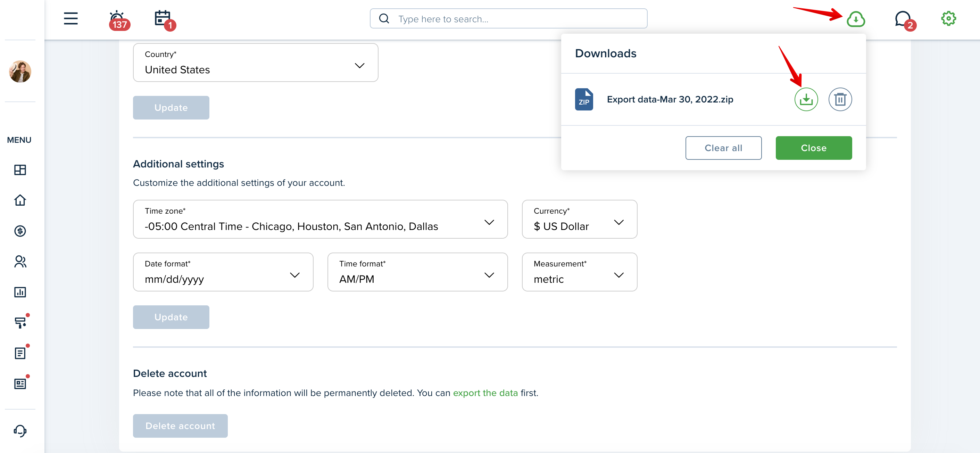Open the contacts people icon in sidebar
The image size is (980, 453).
pyautogui.click(x=20, y=262)
